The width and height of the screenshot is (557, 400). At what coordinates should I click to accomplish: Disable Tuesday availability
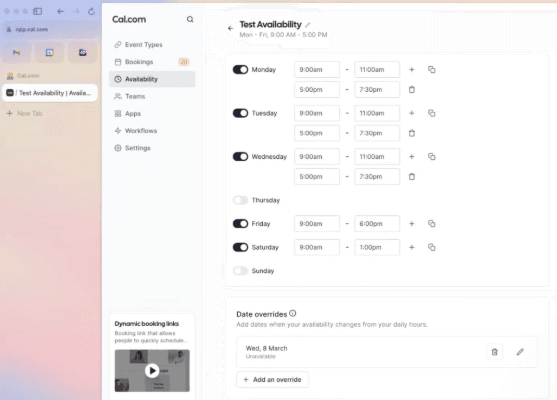(x=240, y=113)
